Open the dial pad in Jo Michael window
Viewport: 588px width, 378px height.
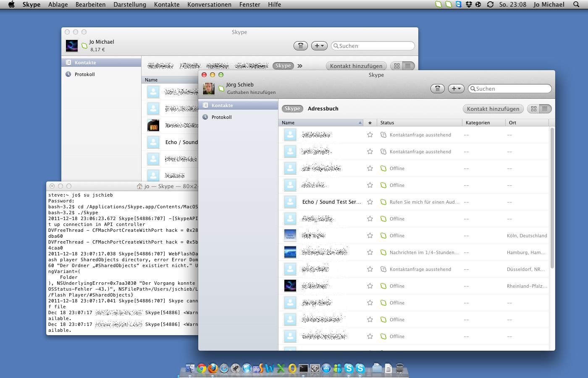[300, 46]
